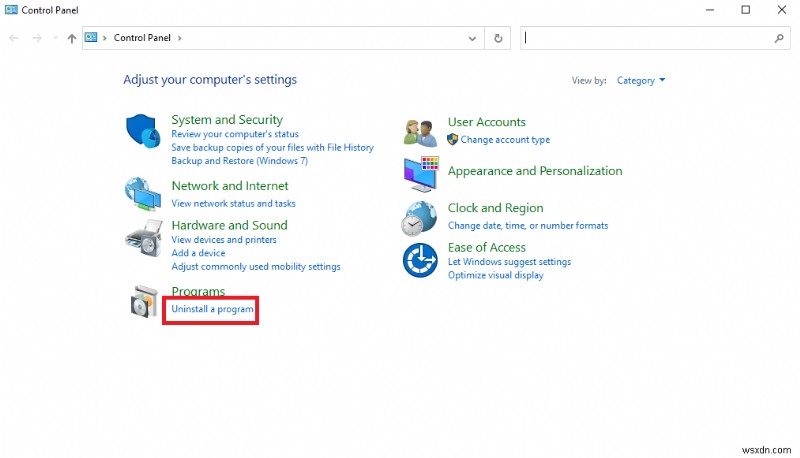Select View network status and tasks

pos(233,203)
